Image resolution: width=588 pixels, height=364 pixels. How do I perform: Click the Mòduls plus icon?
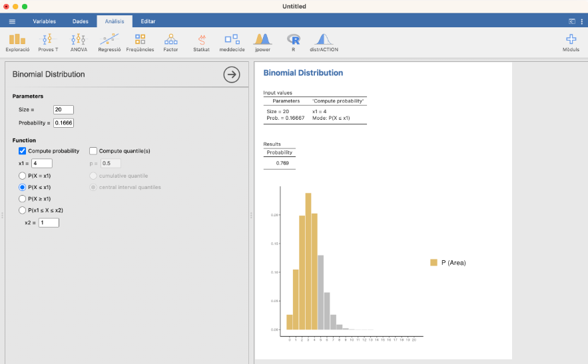(571, 39)
